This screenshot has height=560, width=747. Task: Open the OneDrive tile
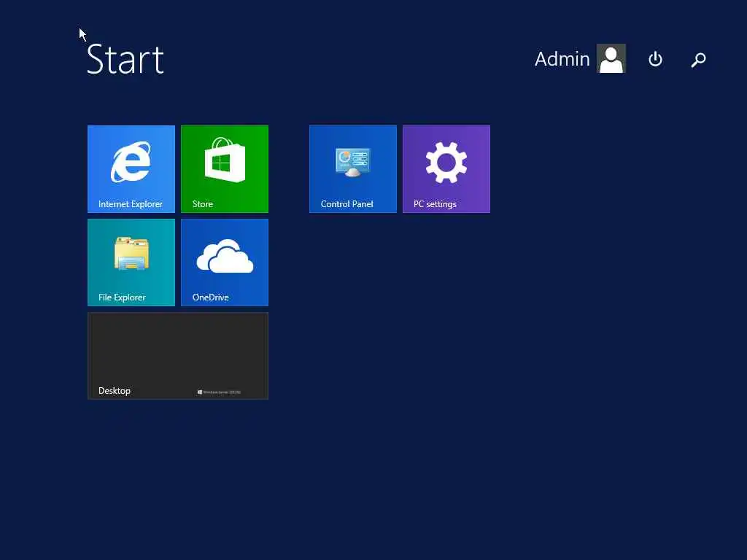(x=225, y=262)
